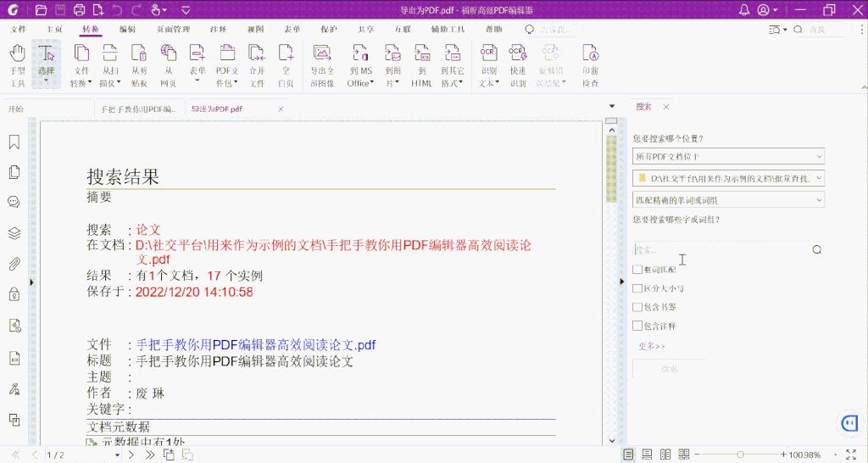Open link 手把手教你用PDF编辑器高效阅读论文.pdf
Screen dimensions: 868x463
[256, 344]
